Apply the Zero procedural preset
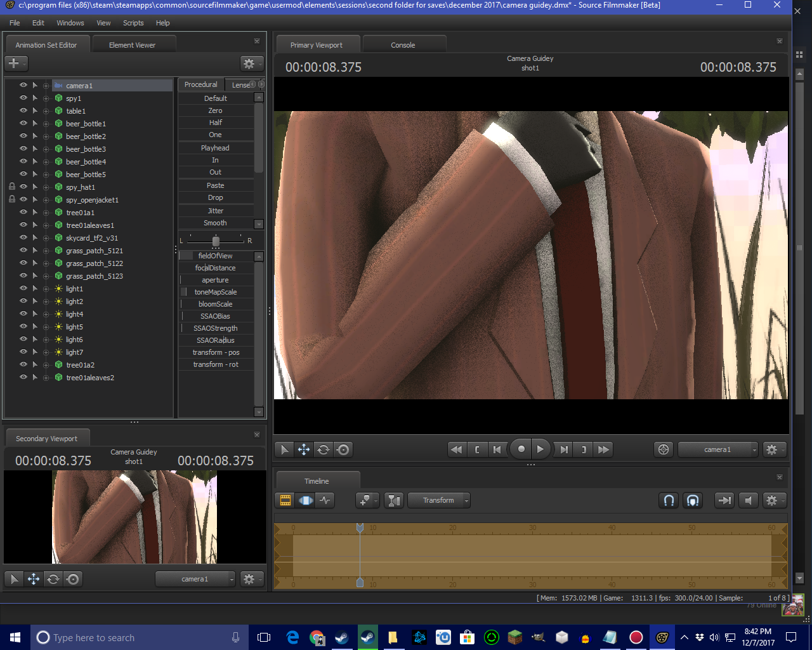Viewport: 812px width, 650px height. tap(216, 110)
